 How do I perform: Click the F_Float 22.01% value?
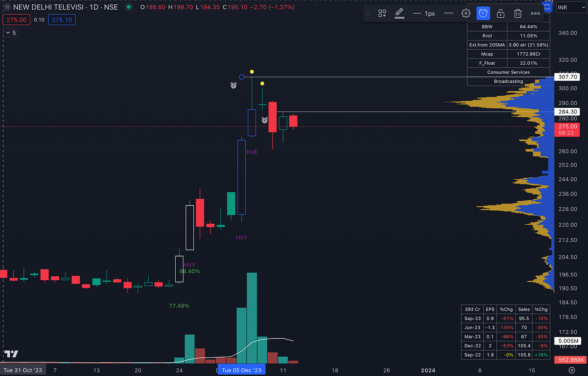click(x=528, y=63)
